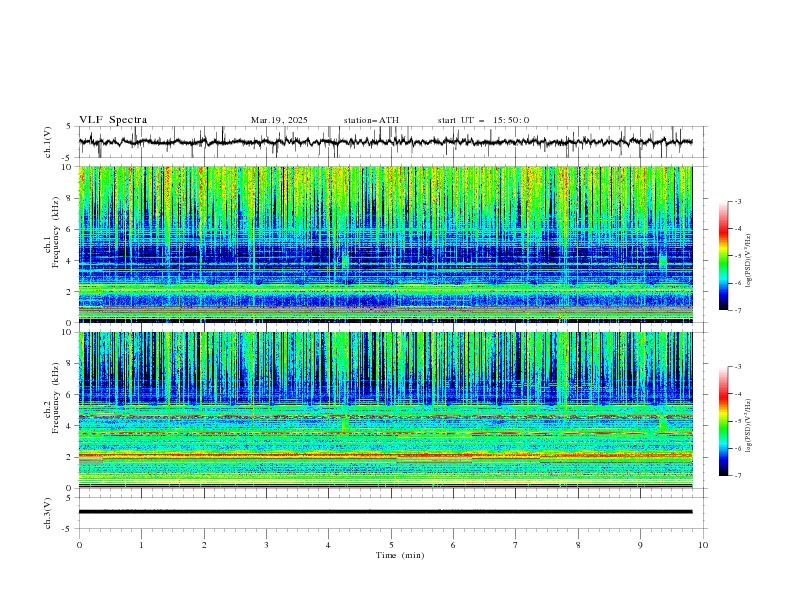Click the "Time (min)" x-axis label
Viewport: 792px width, 612px height.
(400, 555)
